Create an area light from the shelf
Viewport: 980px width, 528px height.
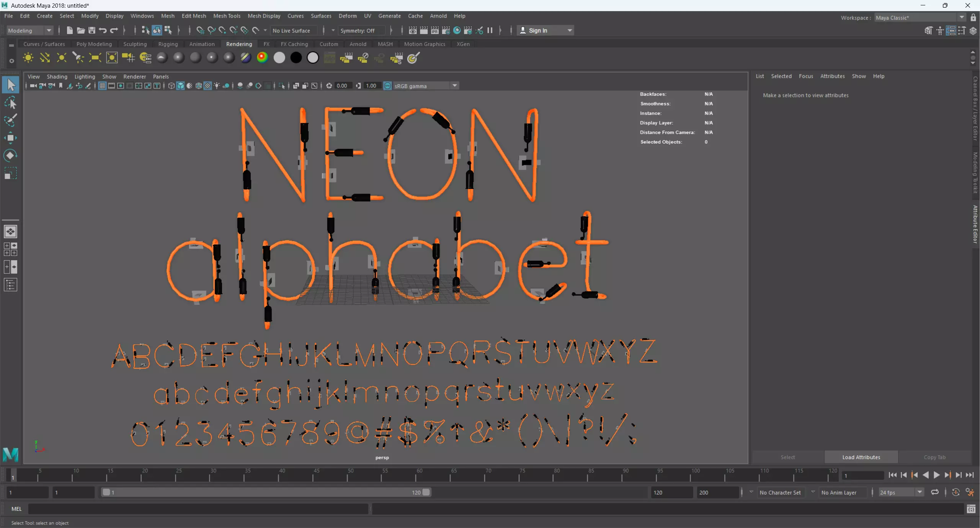point(95,58)
